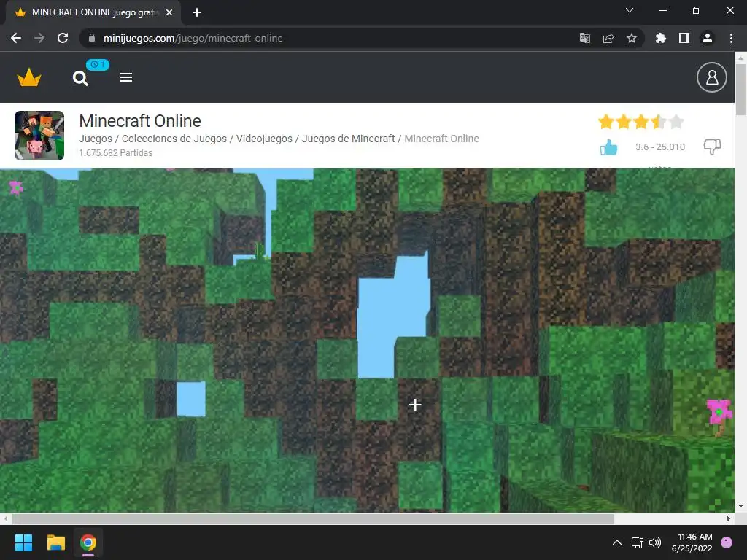Click the blue thumbs-up like icon
This screenshot has height=560, width=747.
click(x=608, y=147)
